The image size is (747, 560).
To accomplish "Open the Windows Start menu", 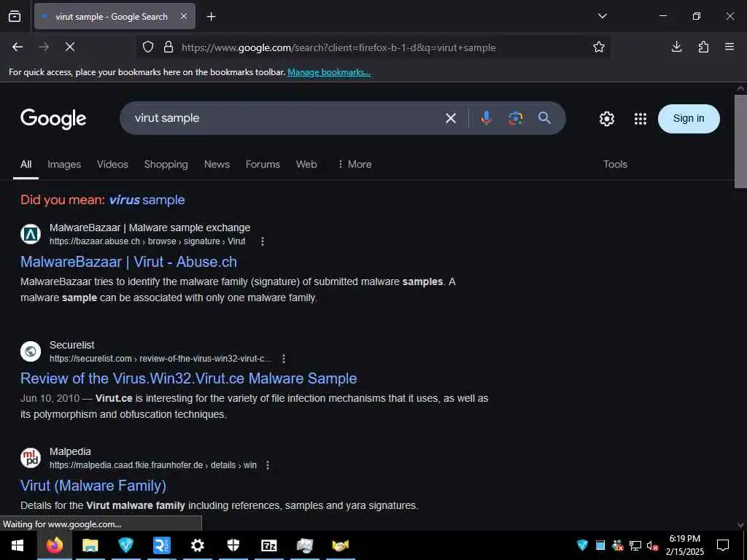I will click(x=18, y=545).
